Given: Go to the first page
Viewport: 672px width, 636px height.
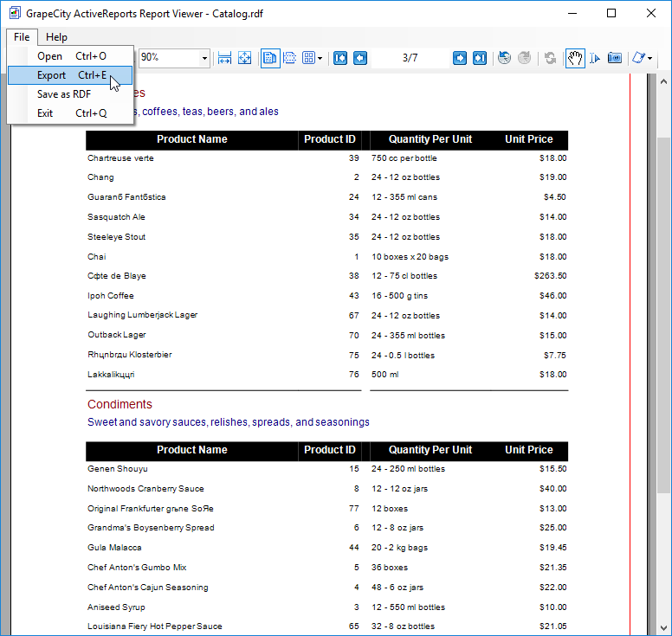Looking at the screenshot, I should tap(340, 58).
